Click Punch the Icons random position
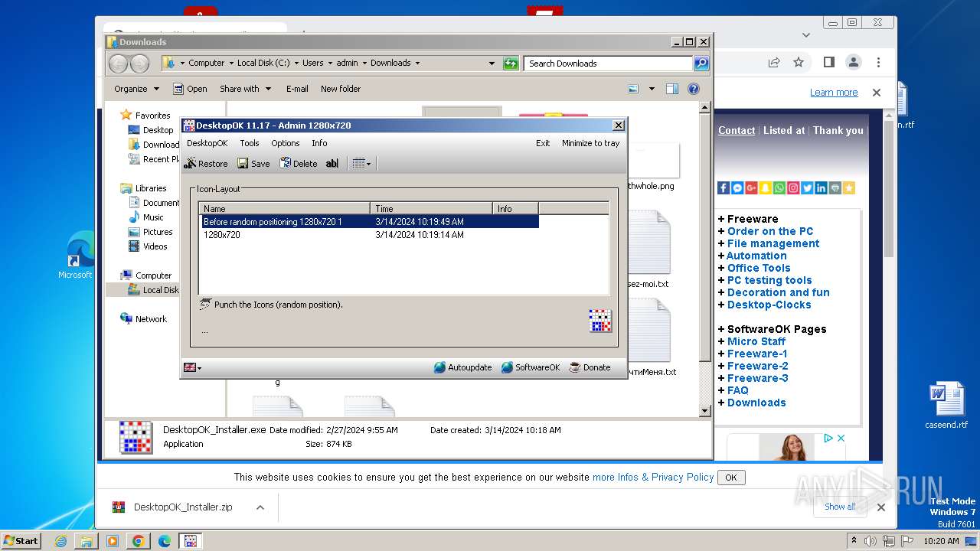Screen dimensions: 980x551 271,305
